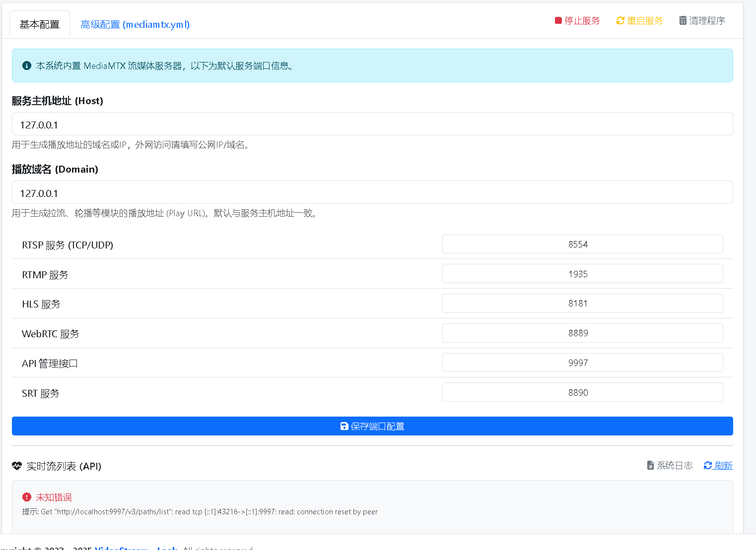Click the red stop service icon
The height and width of the screenshot is (550, 756).
tap(558, 20)
